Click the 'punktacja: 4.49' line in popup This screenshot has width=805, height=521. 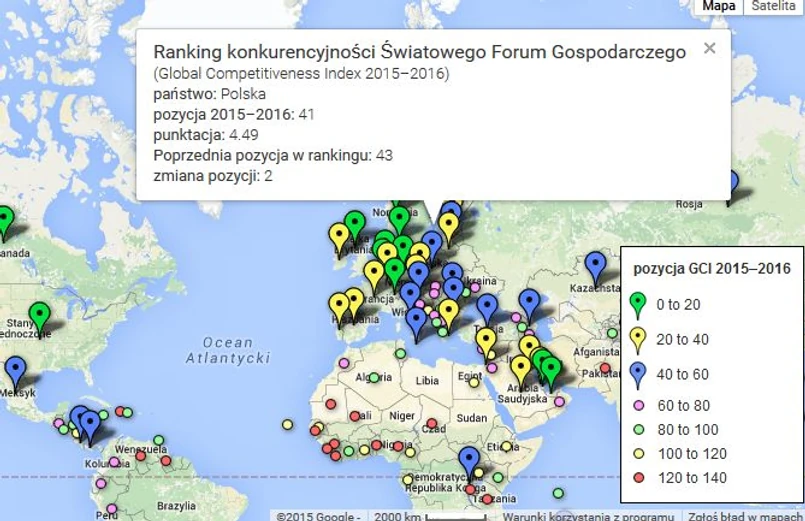click(x=206, y=135)
